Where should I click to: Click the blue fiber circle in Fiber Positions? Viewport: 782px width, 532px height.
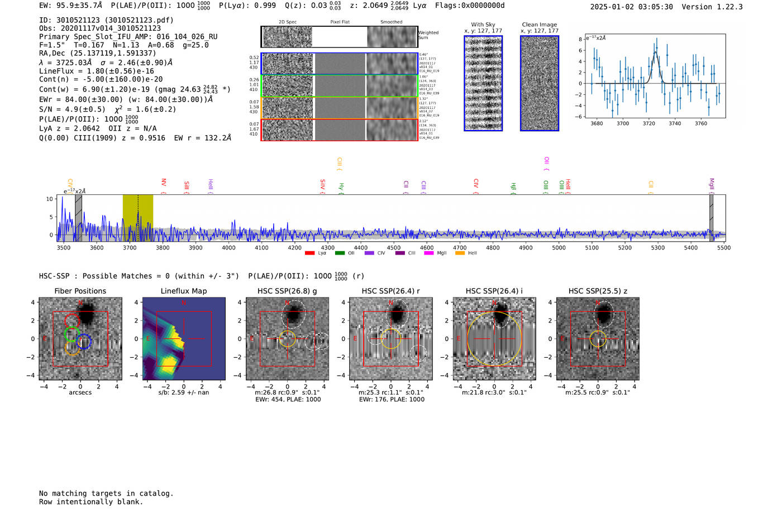point(84,342)
